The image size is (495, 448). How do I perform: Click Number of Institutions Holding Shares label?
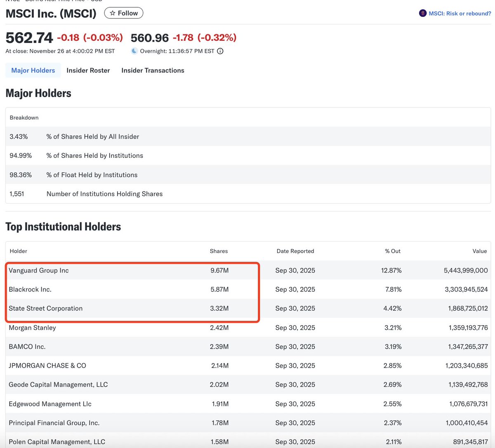[104, 194]
